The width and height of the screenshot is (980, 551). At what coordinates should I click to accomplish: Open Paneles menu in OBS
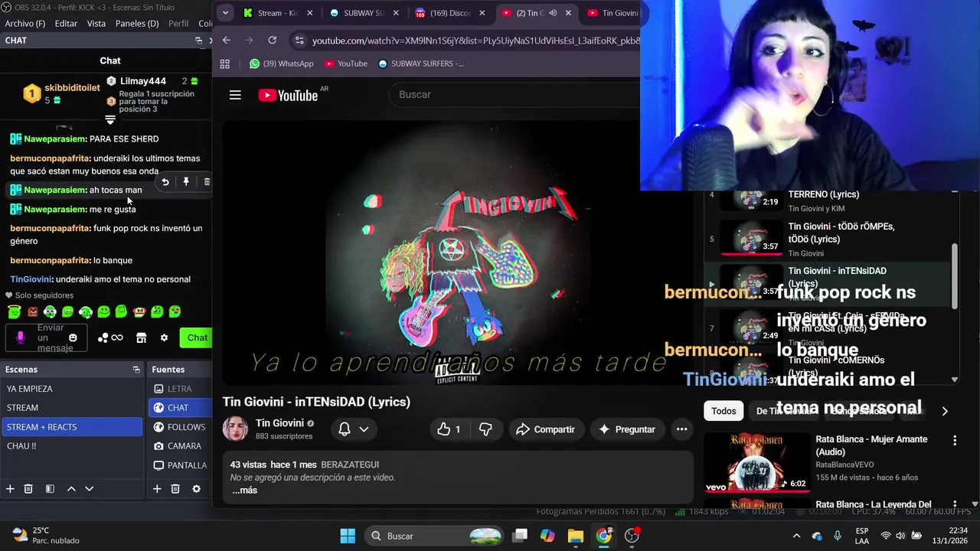point(137,24)
